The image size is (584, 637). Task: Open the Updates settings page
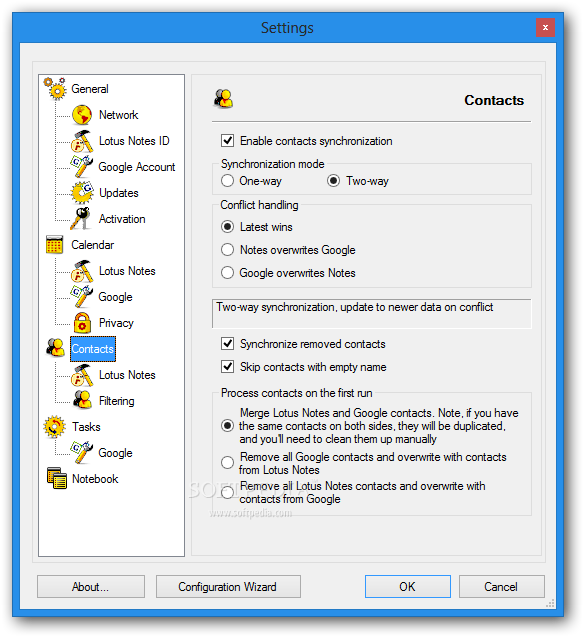[119, 193]
